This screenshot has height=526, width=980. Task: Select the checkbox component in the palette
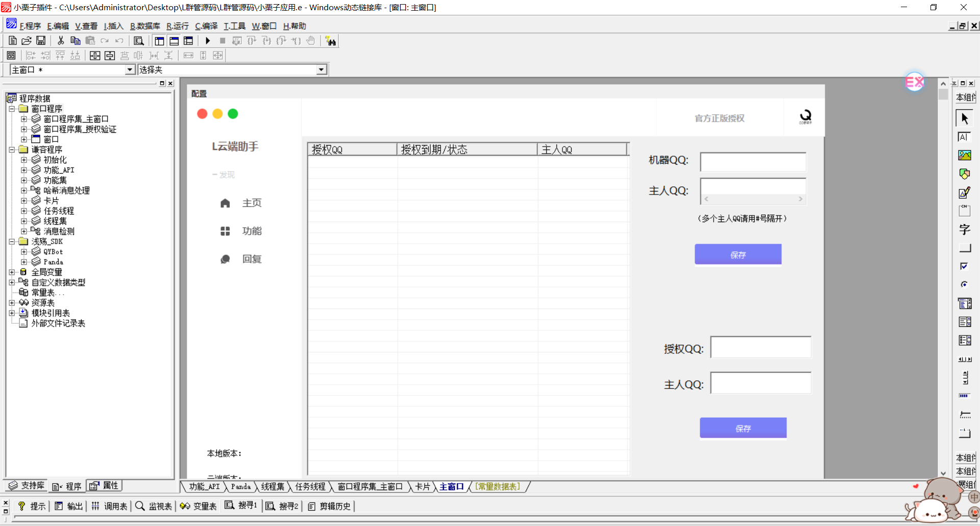pos(964,266)
